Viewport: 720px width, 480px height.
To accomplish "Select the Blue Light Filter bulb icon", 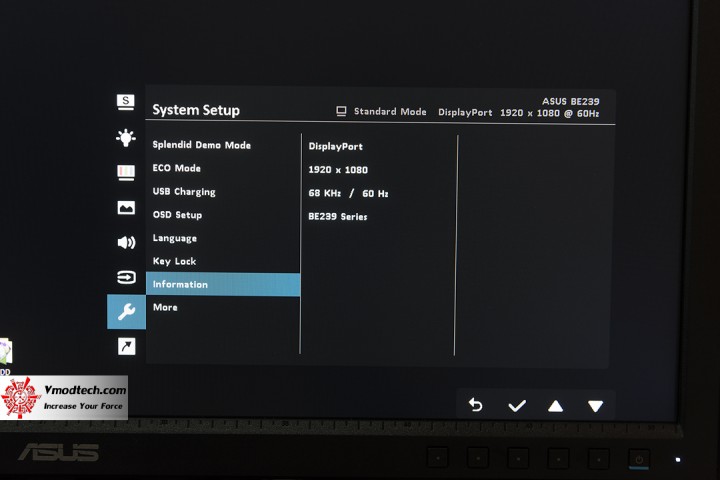I will pyautogui.click(x=126, y=137).
